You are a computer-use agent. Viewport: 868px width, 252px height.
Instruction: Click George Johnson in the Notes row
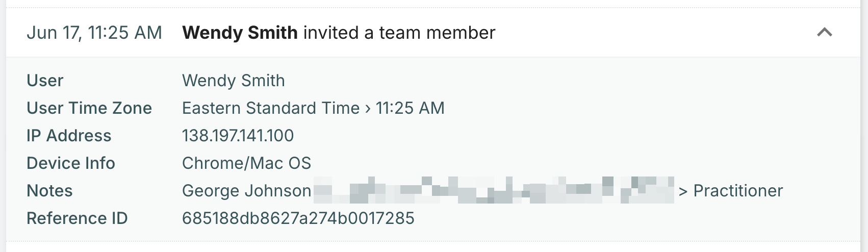tap(246, 191)
